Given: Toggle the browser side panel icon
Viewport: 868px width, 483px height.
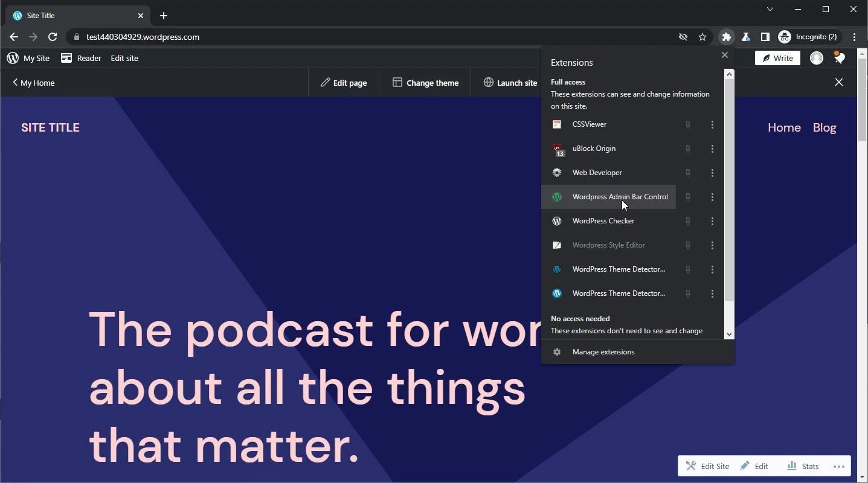Looking at the screenshot, I should [x=765, y=37].
